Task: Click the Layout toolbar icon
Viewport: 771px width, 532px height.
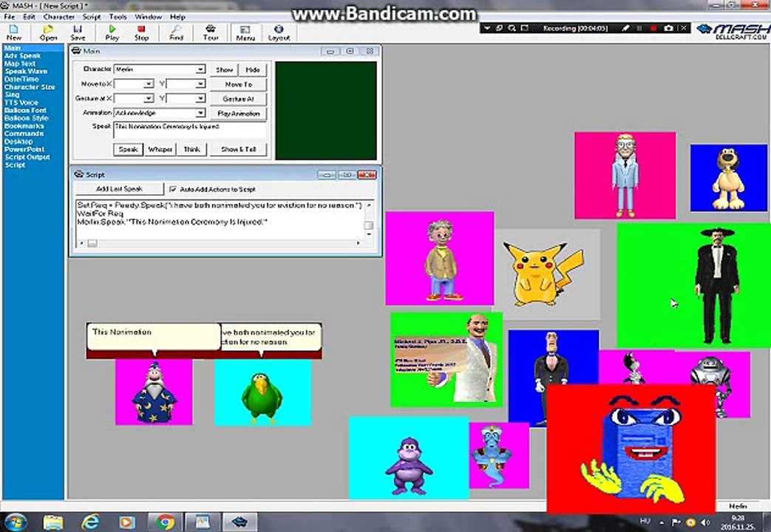Action: coord(279,33)
